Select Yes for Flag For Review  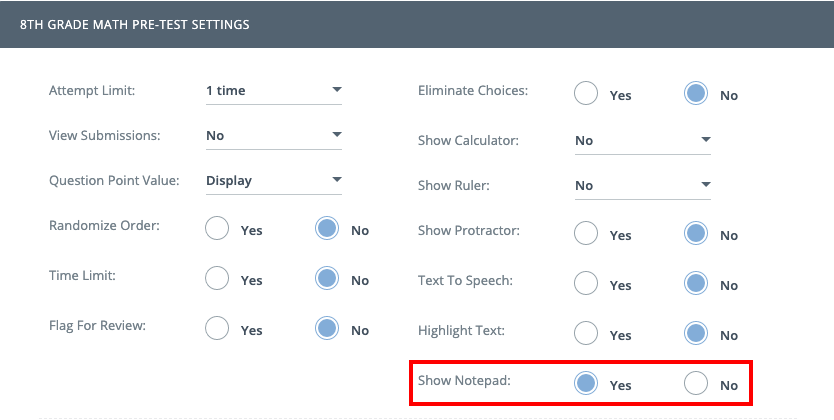click(218, 330)
